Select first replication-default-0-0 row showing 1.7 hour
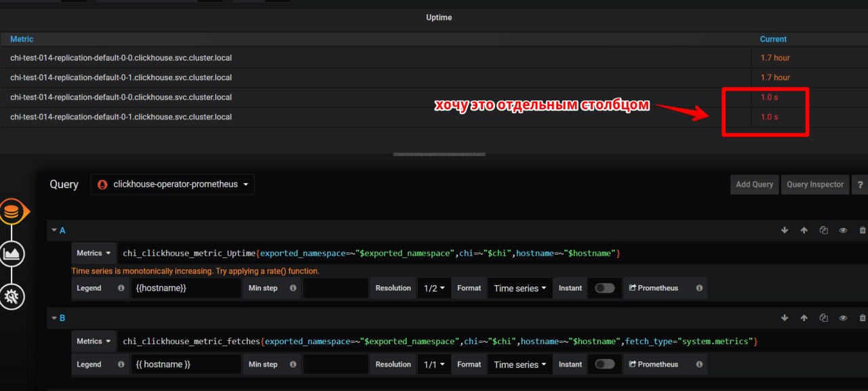Screen dimensions: 868x391 pos(434,58)
